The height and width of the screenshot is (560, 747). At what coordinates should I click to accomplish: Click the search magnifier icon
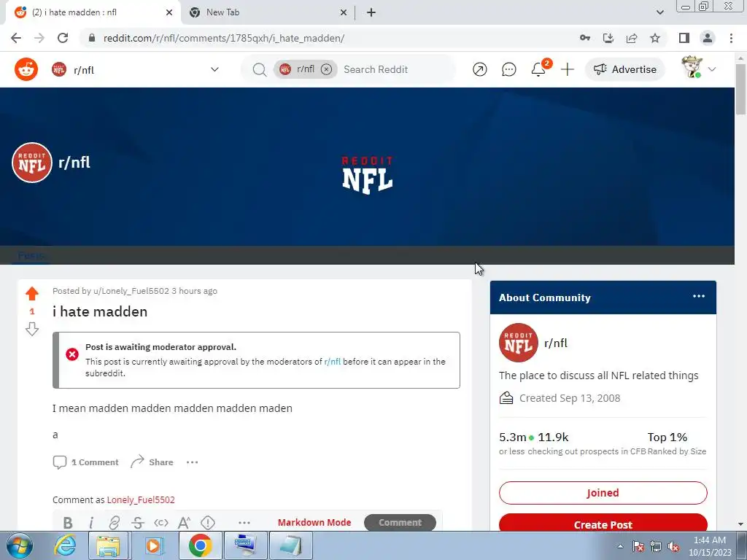pyautogui.click(x=260, y=69)
